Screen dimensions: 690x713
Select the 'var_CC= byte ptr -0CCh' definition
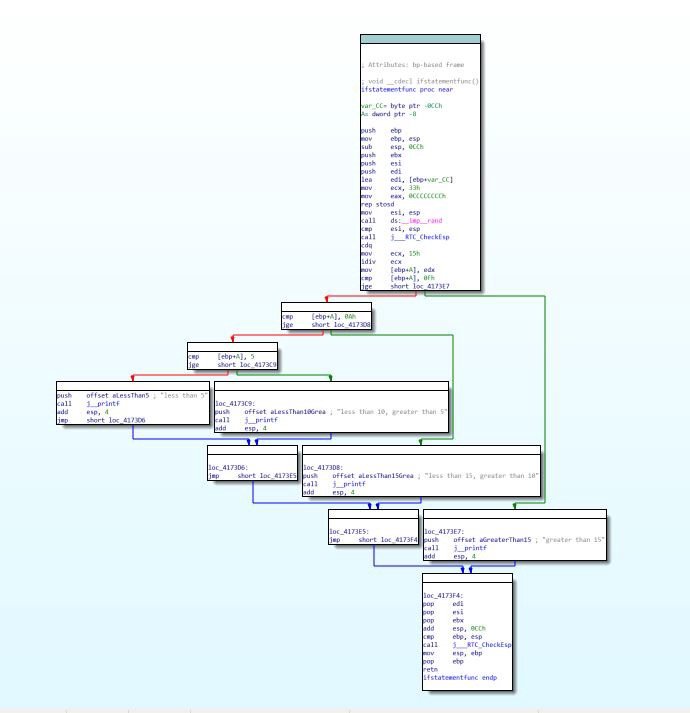401,106
